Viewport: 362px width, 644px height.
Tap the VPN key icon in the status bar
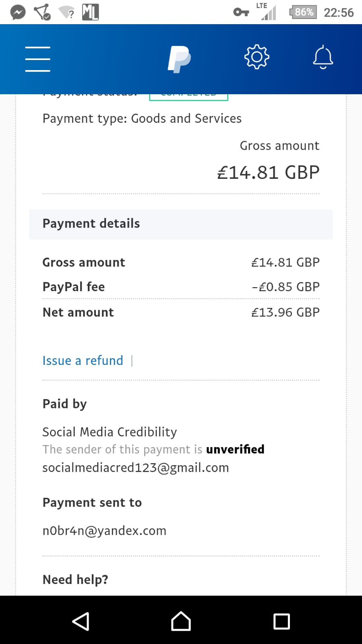[241, 12]
